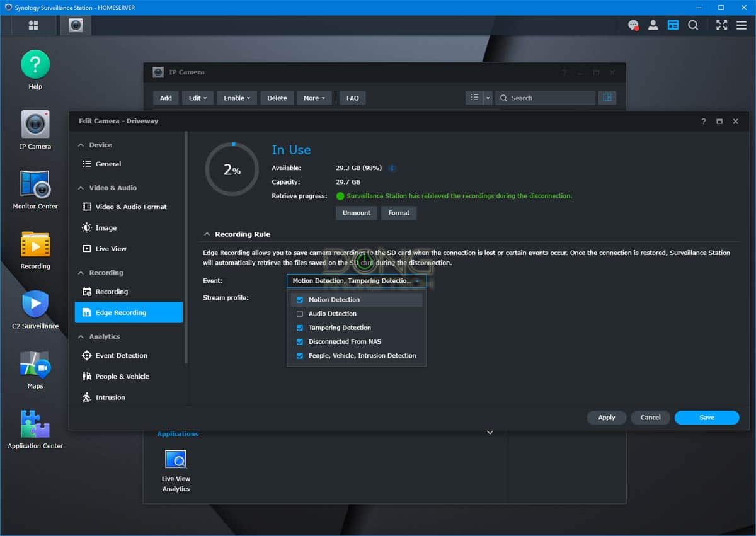Open the user account icon
756x536 pixels.
pos(653,25)
